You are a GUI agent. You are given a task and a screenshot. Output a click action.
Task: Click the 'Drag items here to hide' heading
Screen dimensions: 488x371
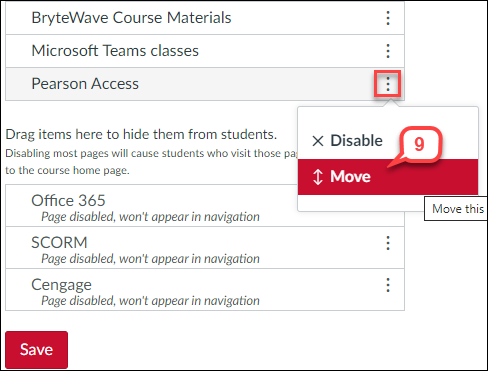141,134
